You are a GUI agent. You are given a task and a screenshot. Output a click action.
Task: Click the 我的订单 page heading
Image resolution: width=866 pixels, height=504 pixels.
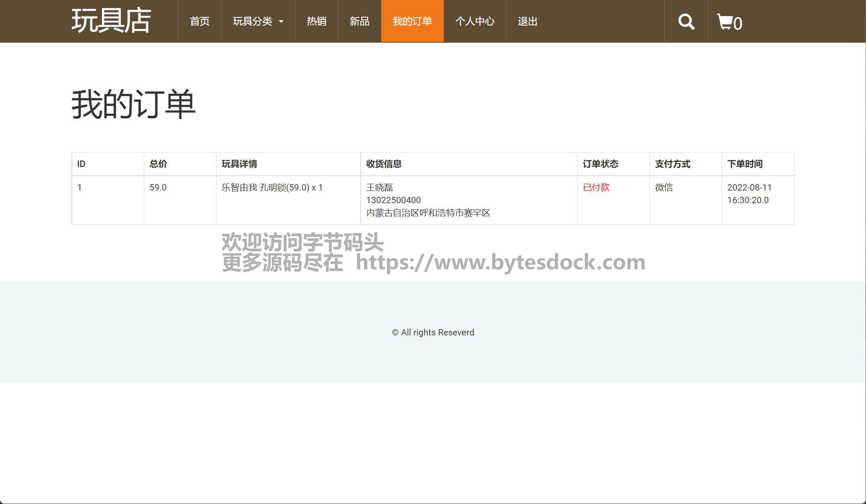(133, 104)
